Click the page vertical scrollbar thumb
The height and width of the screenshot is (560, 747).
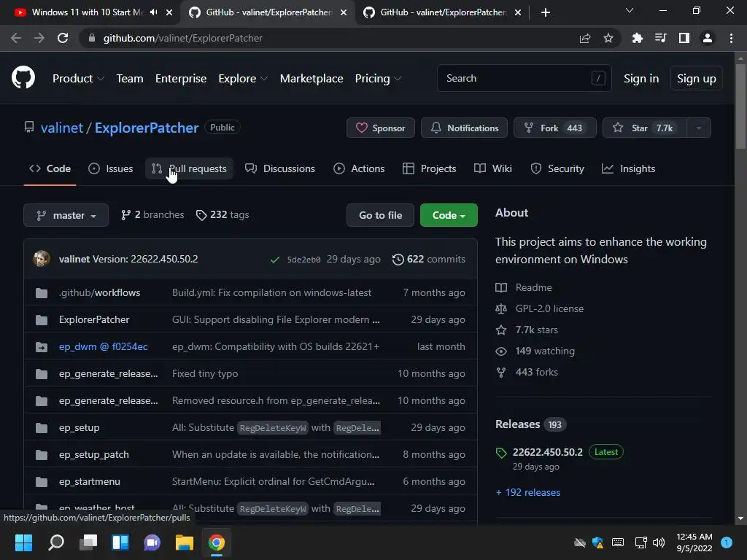[x=740, y=106]
